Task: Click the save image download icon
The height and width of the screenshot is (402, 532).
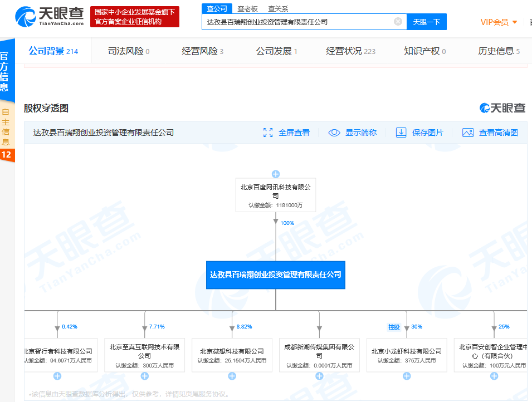Action: [401, 133]
